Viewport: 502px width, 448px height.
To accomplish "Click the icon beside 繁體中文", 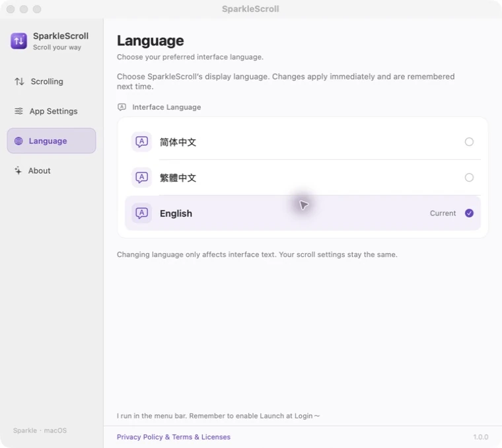I will (x=141, y=177).
